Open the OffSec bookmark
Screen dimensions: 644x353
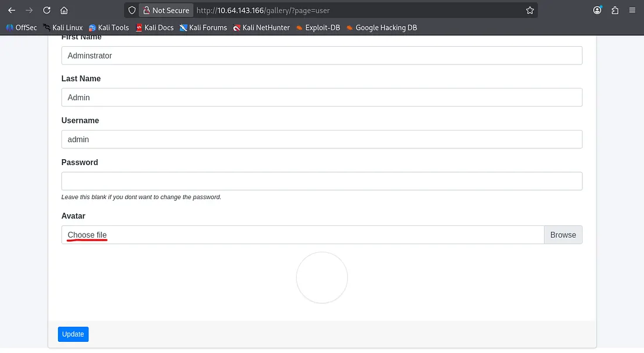pyautogui.click(x=22, y=28)
